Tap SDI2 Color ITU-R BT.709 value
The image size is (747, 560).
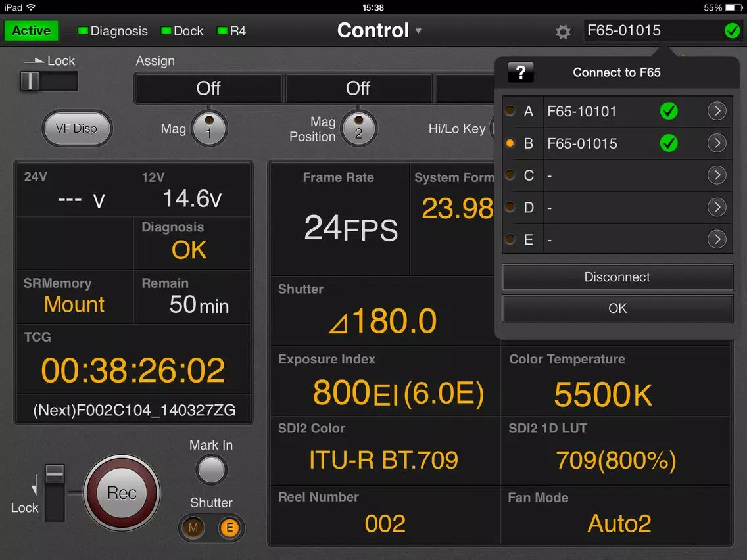[x=383, y=460]
